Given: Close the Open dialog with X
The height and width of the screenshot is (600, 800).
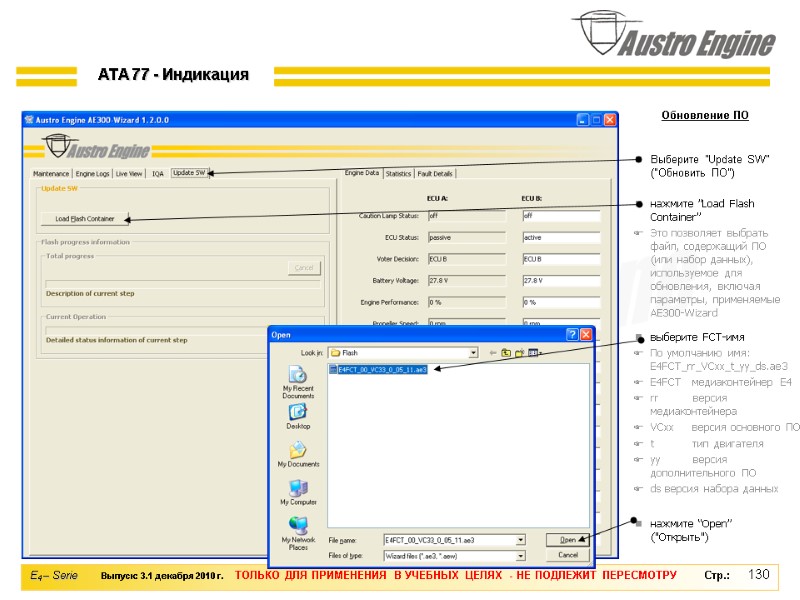Looking at the screenshot, I should pos(586,335).
